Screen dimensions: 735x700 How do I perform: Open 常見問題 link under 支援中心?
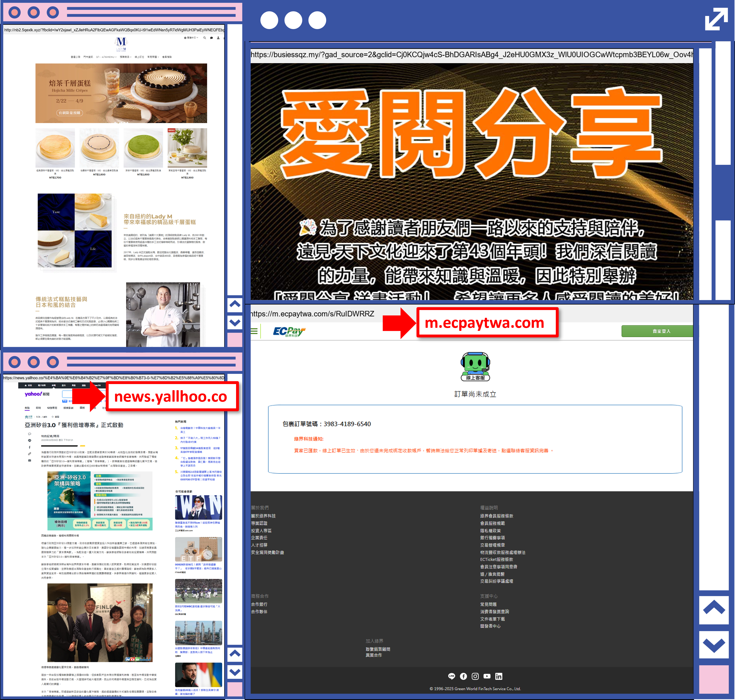coord(488,604)
